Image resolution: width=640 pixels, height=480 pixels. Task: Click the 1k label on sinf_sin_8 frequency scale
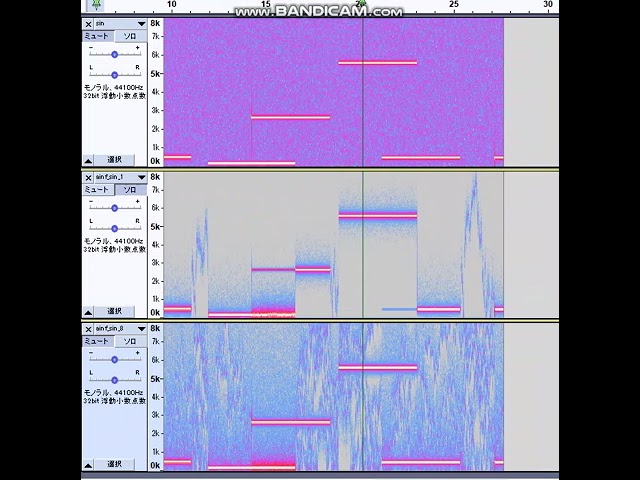[x=155, y=452]
